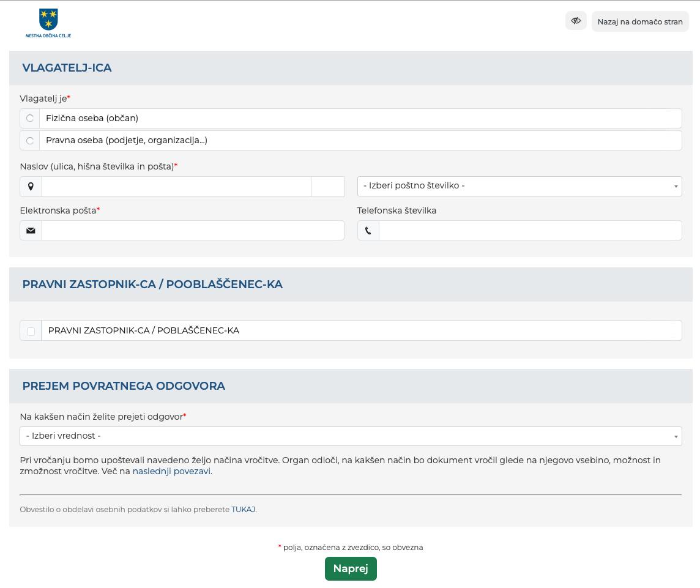Viewport: 700px width, 588px height.
Task: Click the Na kakšen način želite prejeti odgovor label
Action: (x=103, y=417)
